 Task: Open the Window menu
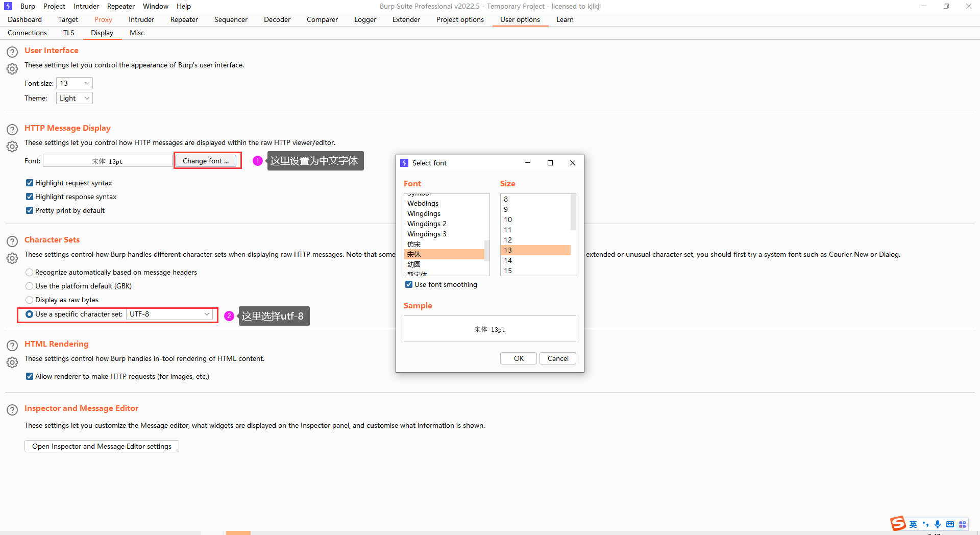[x=156, y=6]
